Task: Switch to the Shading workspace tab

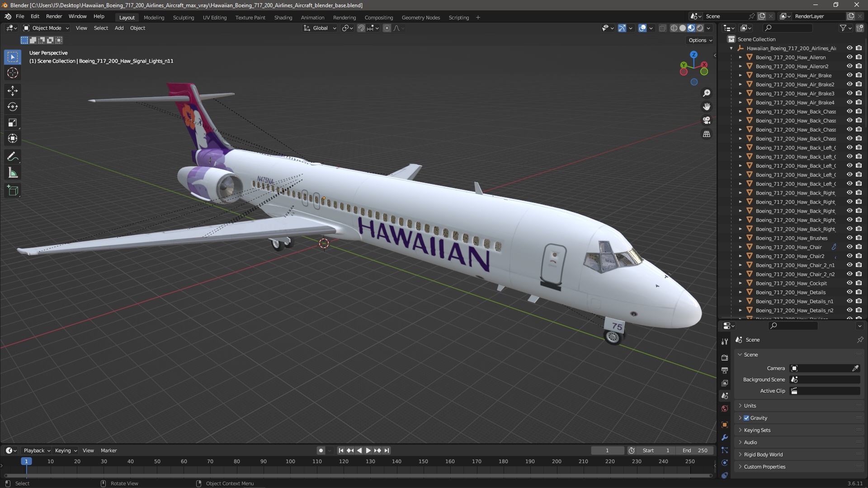Action: click(x=283, y=18)
